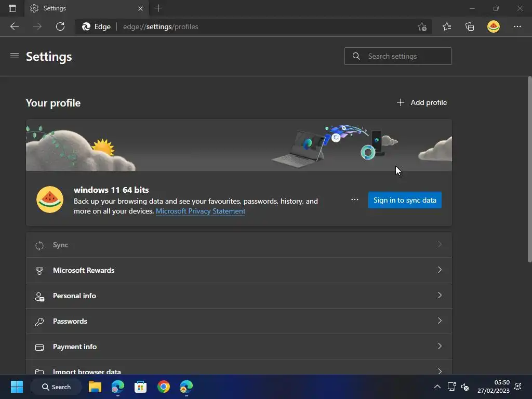Open more profile options ellipsis
Image resolution: width=532 pixels, height=399 pixels.
[354, 199]
